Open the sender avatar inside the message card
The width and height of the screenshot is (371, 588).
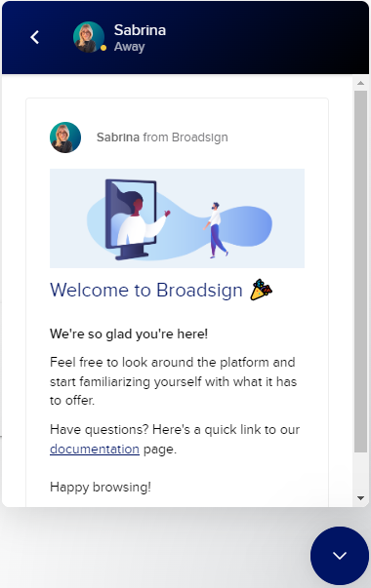pyautogui.click(x=65, y=137)
